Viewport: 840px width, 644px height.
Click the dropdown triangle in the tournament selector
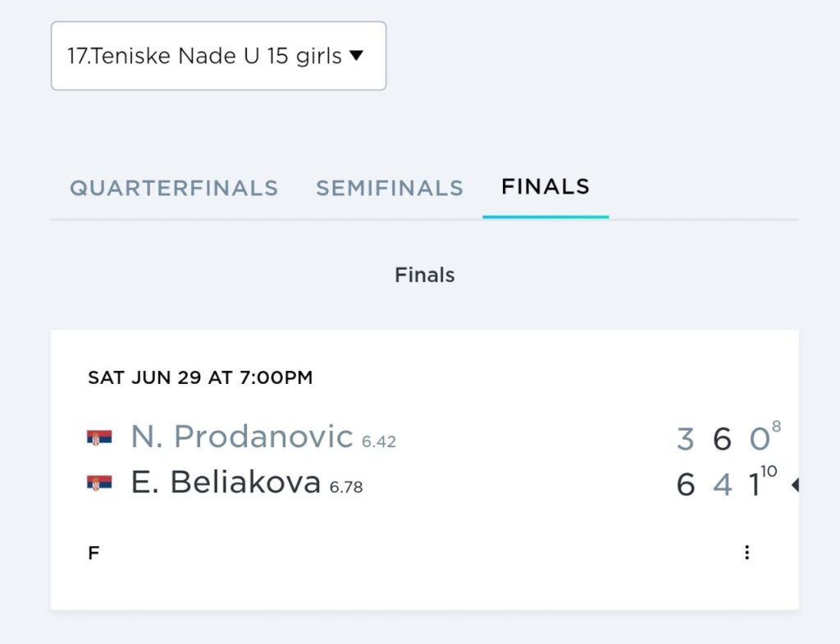click(356, 55)
